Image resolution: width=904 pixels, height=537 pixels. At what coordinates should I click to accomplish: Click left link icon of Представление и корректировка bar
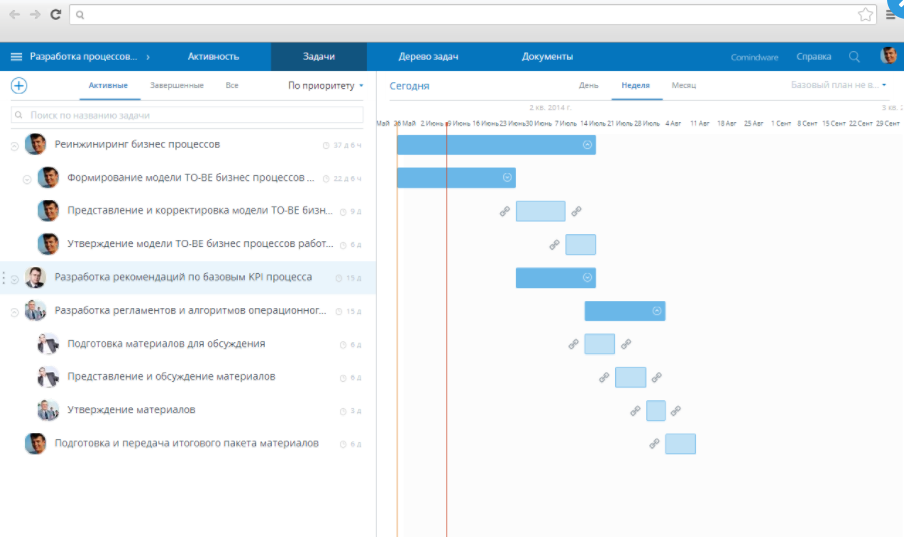tap(504, 212)
